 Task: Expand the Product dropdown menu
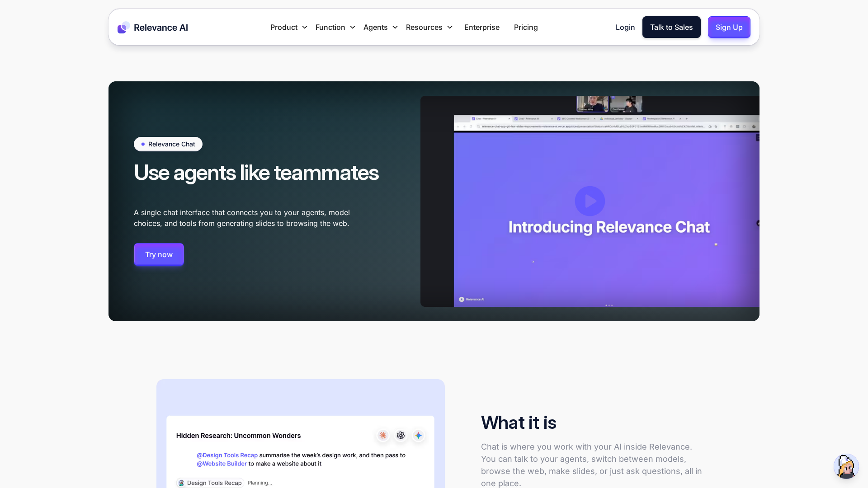(288, 27)
